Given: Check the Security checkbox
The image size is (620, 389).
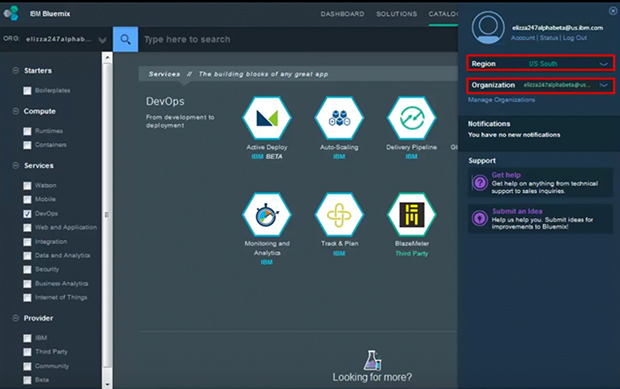Looking at the screenshot, I should pos(27,269).
